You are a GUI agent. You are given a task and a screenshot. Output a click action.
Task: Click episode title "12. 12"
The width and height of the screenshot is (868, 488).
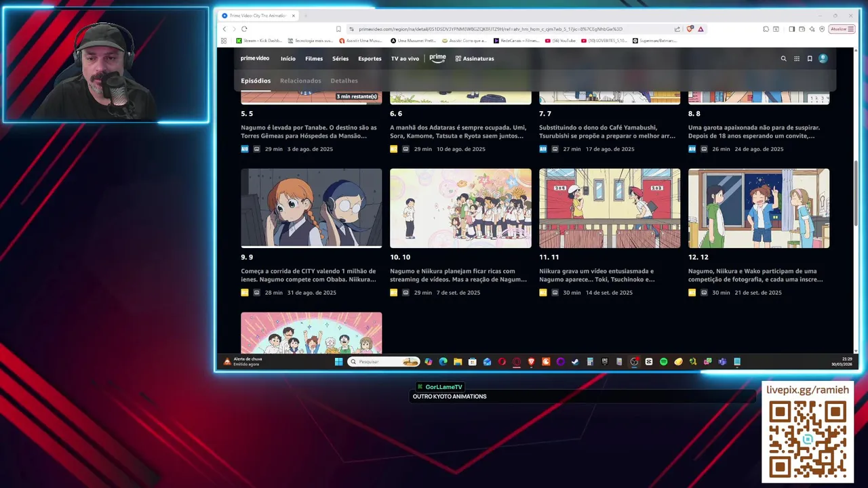coord(698,258)
